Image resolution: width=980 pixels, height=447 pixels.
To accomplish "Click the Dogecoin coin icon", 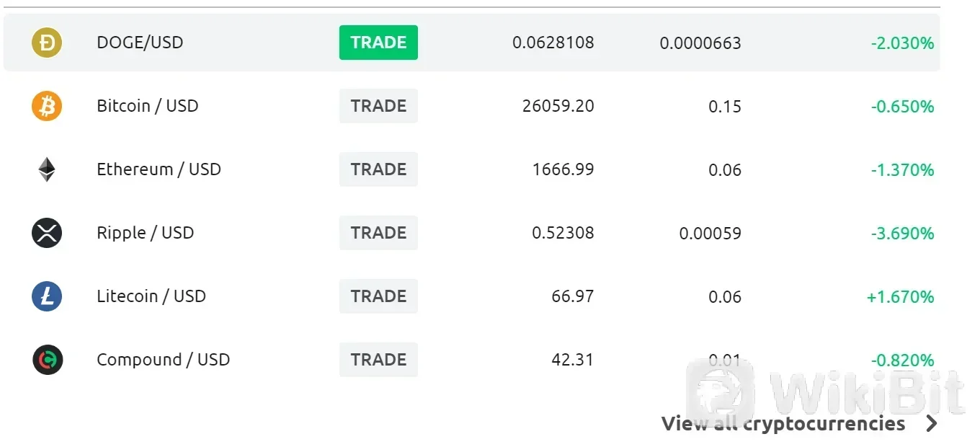I will [x=47, y=43].
